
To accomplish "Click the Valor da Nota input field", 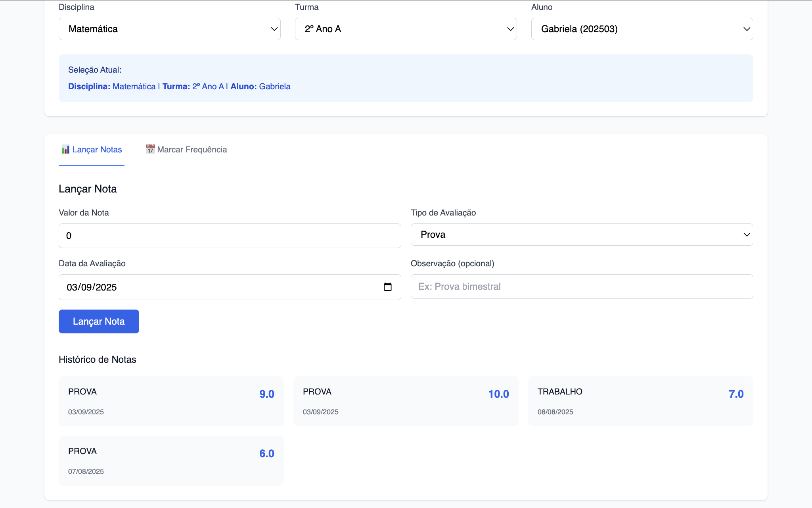I will point(230,236).
